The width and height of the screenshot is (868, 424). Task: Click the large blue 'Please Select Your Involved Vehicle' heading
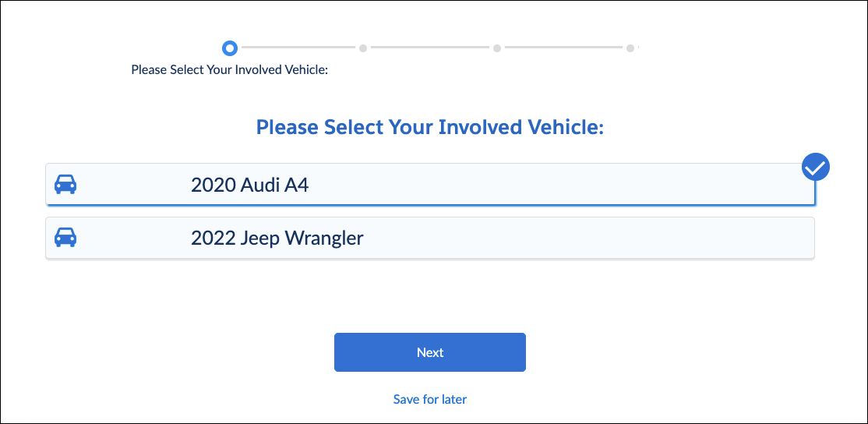[430, 127]
